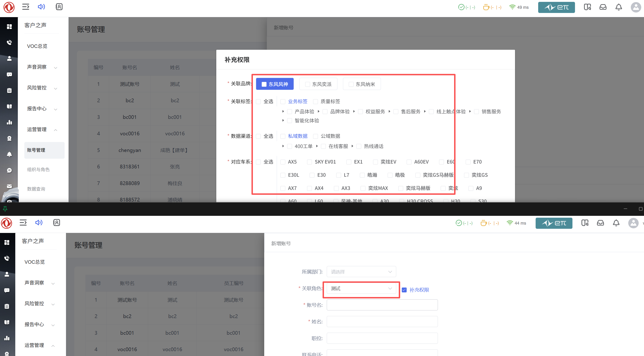Click the green pin icon on dark bar

point(5,209)
